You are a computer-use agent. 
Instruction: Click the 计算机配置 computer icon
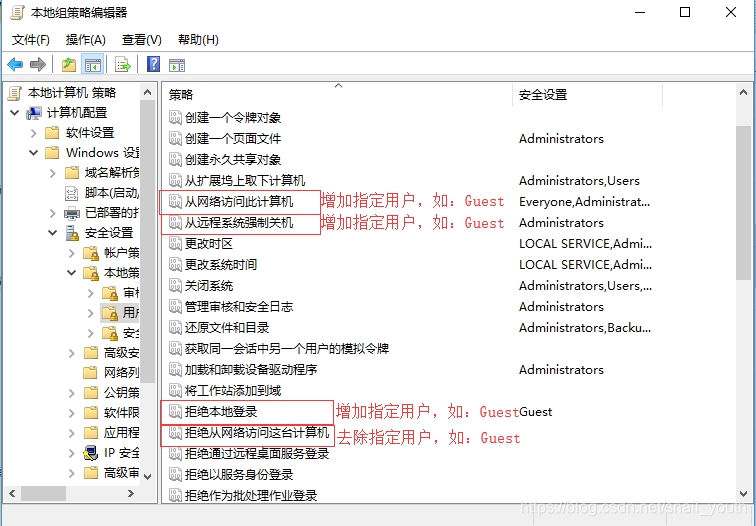(x=34, y=113)
